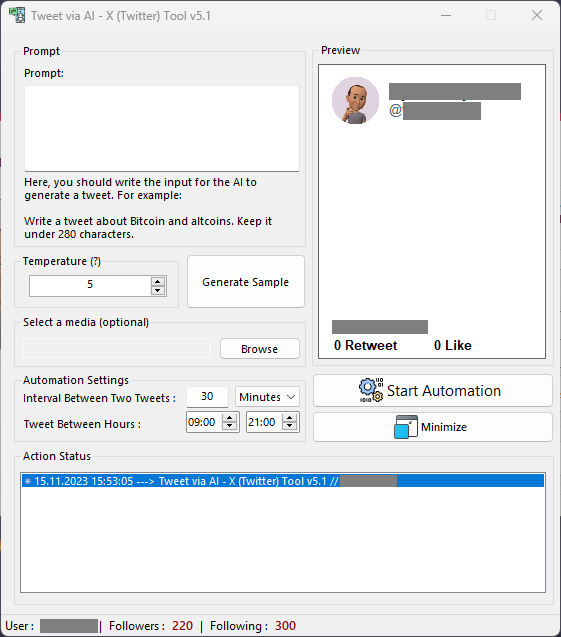Click the app icon in the title bar
The width and height of the screenshot is (561, 637).
(x=17, y=15)
